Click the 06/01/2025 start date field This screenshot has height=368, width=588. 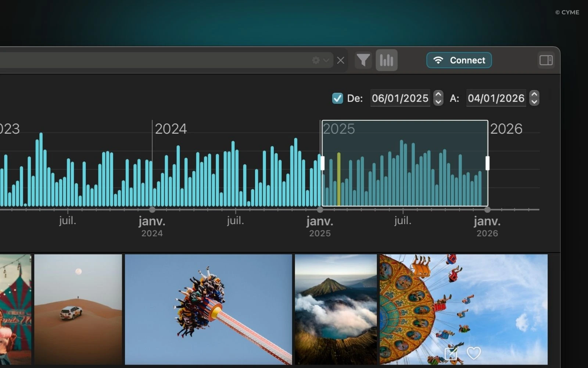tap(400, 98)
